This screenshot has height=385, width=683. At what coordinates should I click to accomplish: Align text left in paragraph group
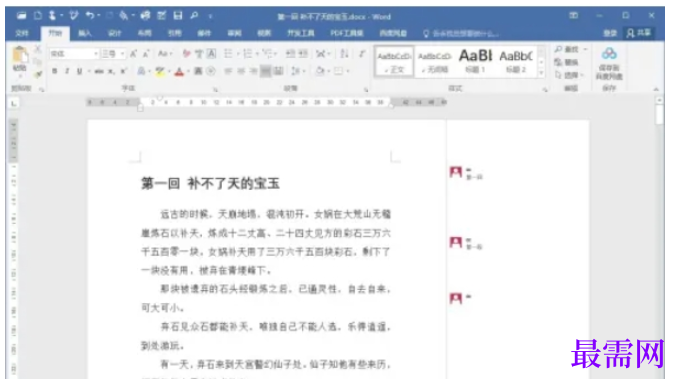point(228,71)
